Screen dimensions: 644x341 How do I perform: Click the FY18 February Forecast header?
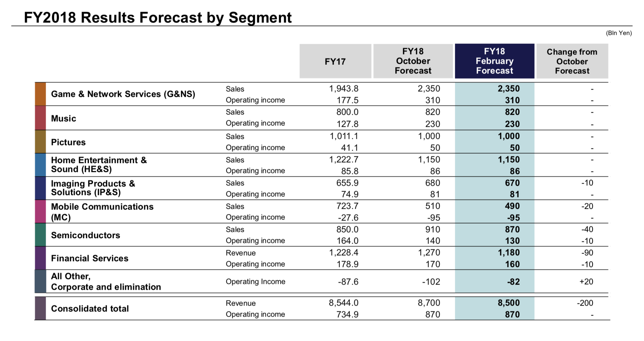point(495,61)
